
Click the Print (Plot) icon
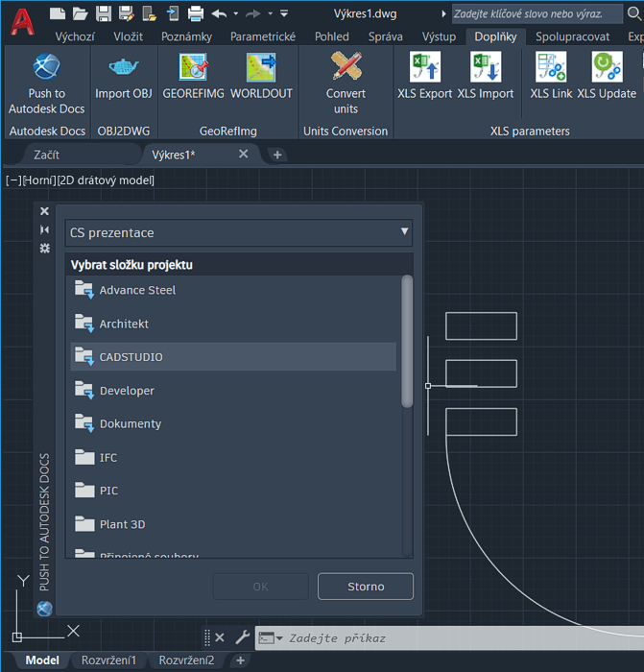(196, 13)
